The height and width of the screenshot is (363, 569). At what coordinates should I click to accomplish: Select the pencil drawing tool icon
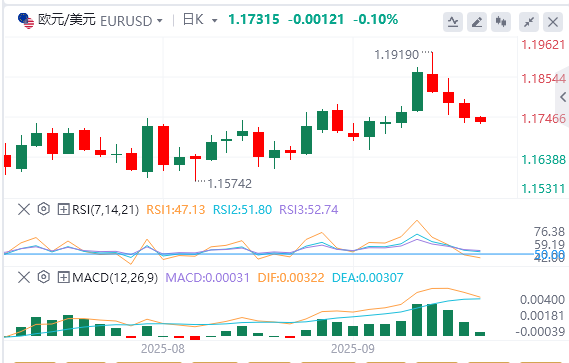(x=476, y=22)
